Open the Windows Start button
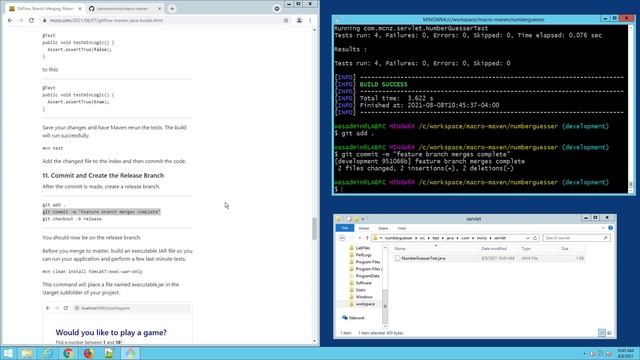The width and height of the screenshot is (640, 360). point(8,353)
